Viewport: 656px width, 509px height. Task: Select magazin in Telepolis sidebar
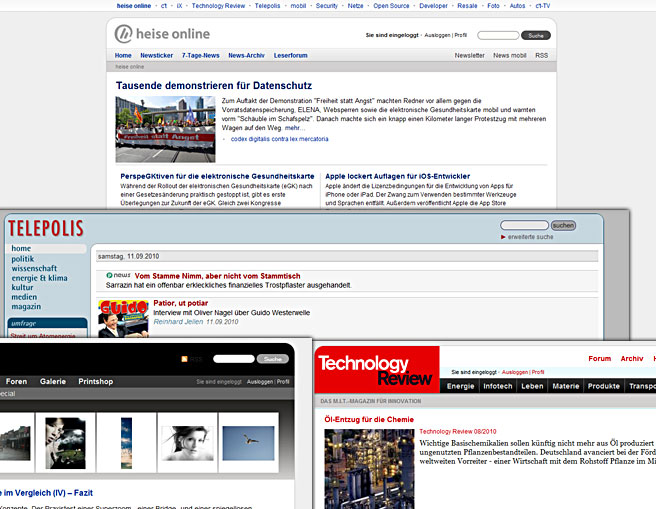(x=26, y=307)
